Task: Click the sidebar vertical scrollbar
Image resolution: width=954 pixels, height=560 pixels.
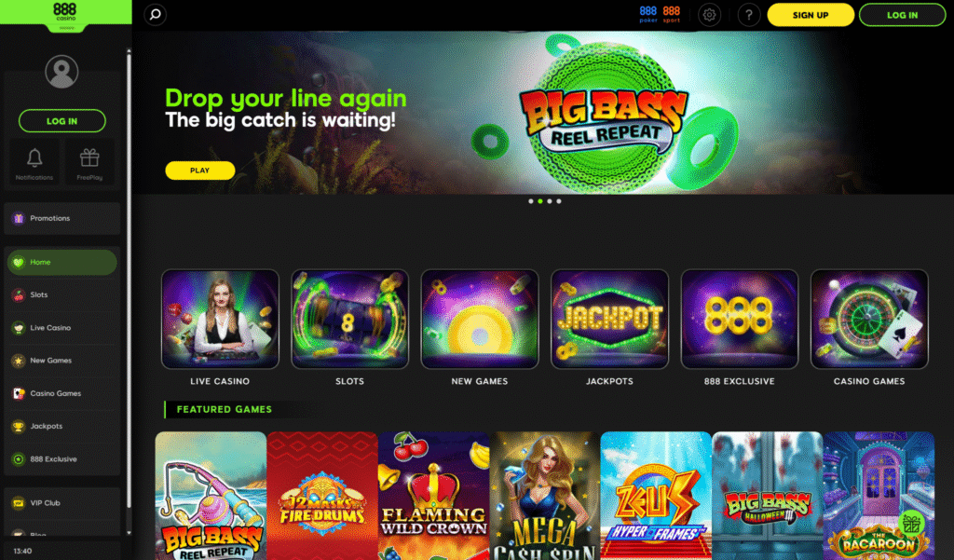Action: click(129, 280)
